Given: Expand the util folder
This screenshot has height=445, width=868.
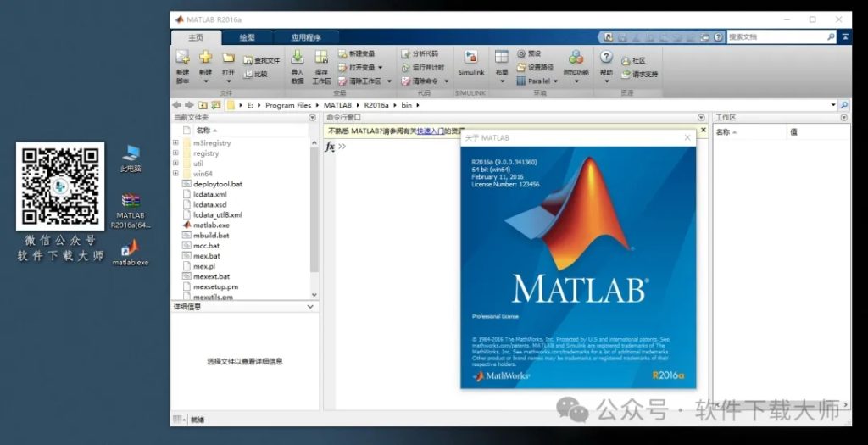Looking at the screenshot, I should tap(175, 164).
